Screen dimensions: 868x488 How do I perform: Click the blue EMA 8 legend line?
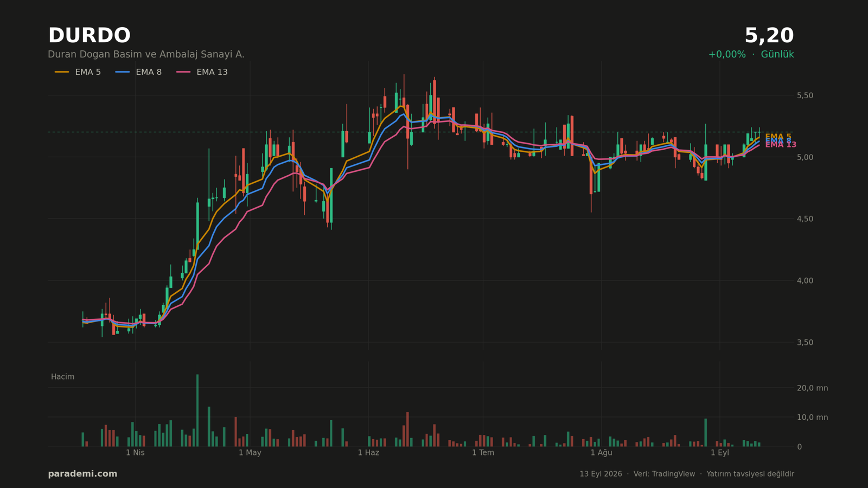(x=123, y=72)
